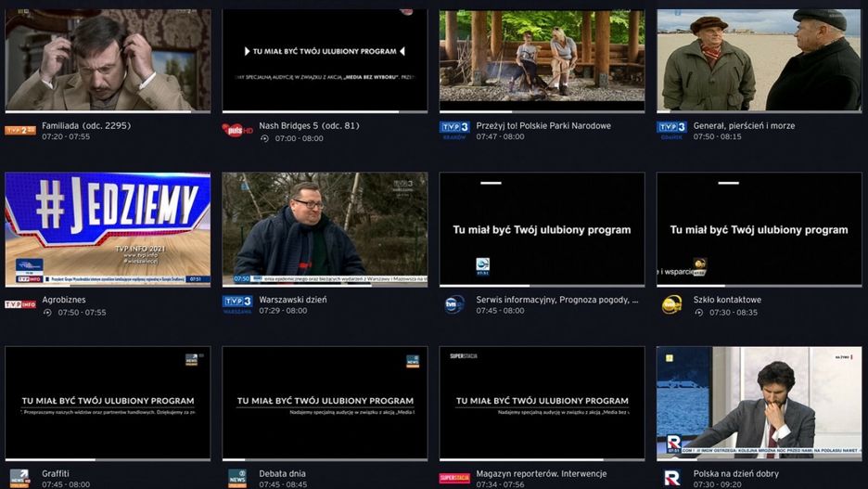Click the Nash Bridges 5 (odc. 81) title
868x489 pixels.
tap(309, 125)
